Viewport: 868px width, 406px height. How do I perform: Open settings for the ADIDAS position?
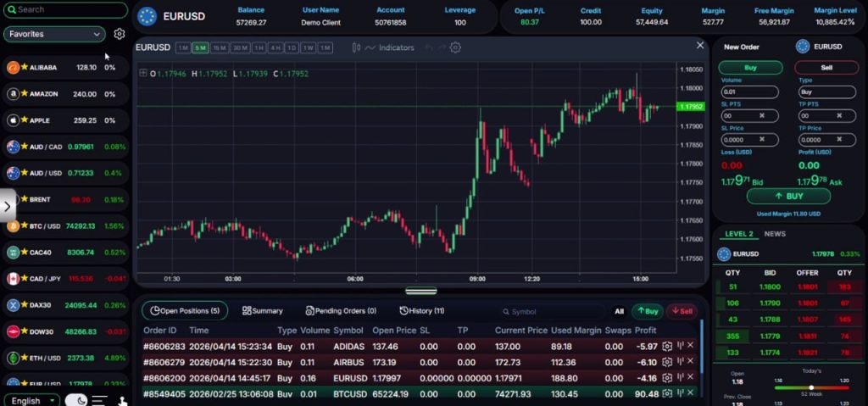click(x=667, y=346)
